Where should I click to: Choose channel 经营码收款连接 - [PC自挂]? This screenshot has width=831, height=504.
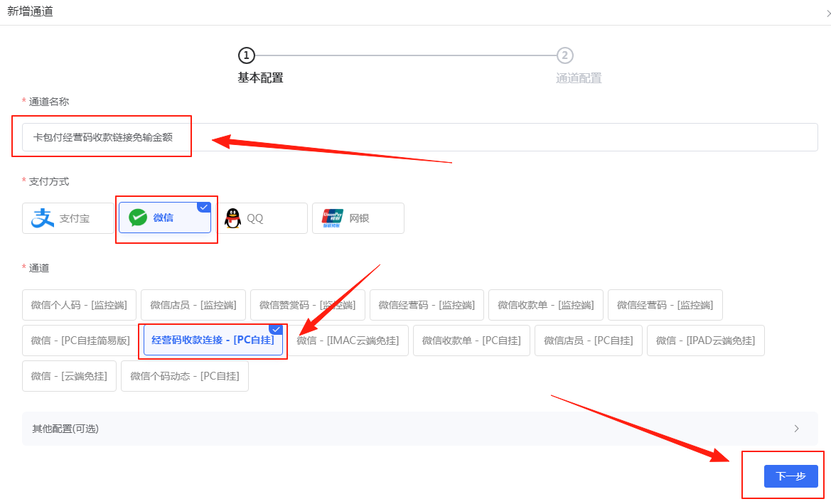[x=213, y=341]
